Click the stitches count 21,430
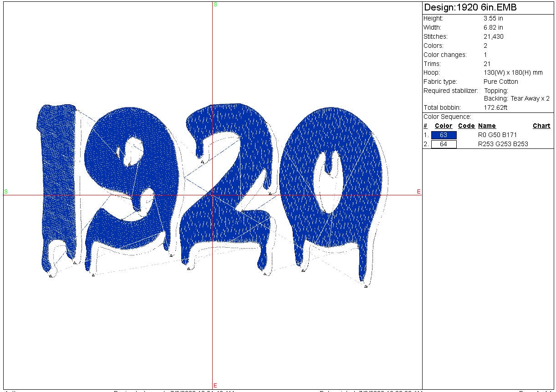This screenshot has width=556, height=392. (x=493, y=37)
